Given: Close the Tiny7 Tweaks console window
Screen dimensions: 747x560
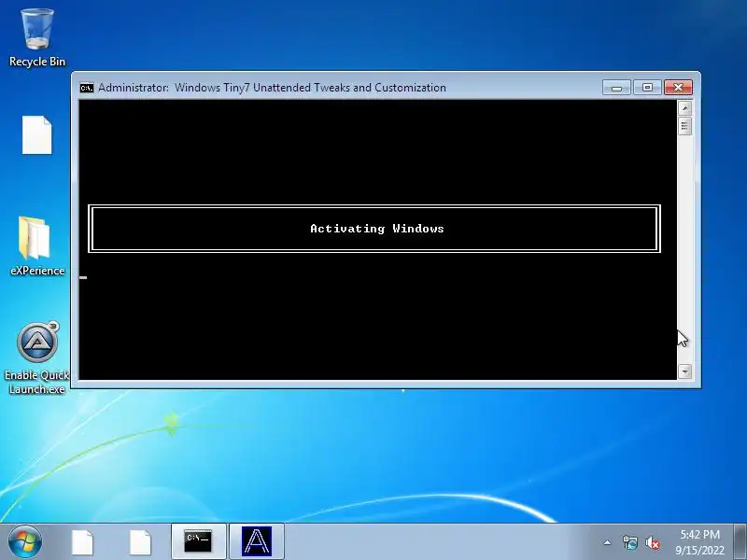Looking at the screenshot, I should [679, 87].
